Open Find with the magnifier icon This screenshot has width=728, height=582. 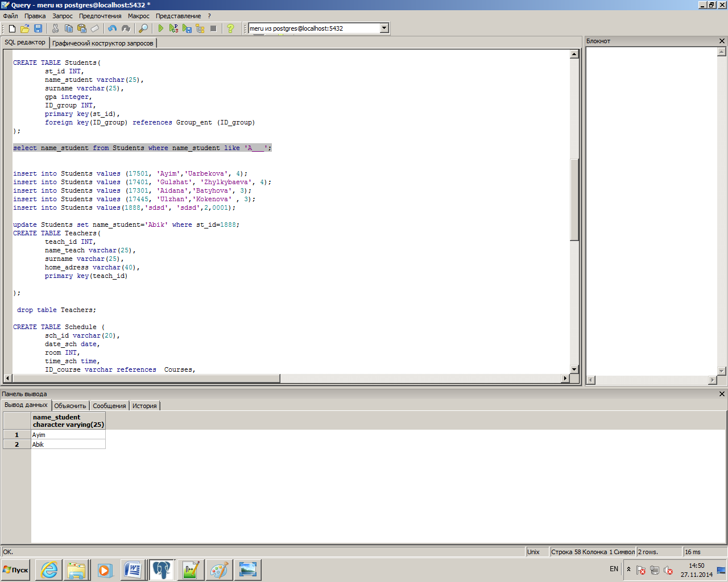click(143, 28)
